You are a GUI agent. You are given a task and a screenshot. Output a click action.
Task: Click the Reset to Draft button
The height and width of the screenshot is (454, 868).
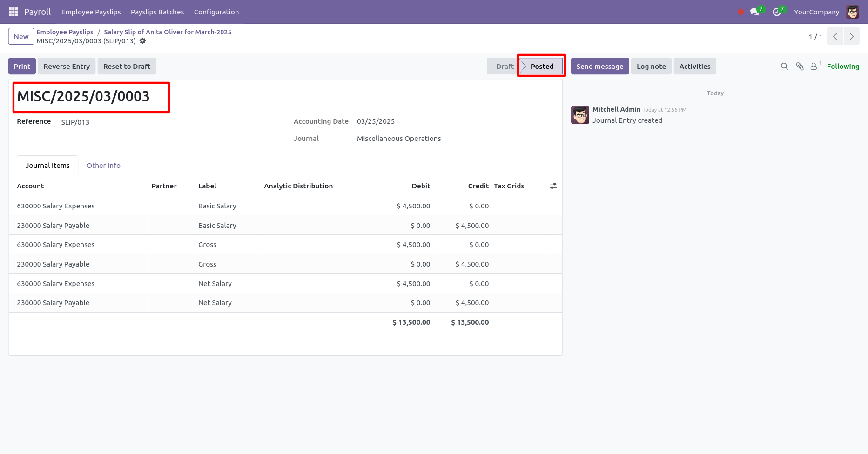[127, 67]
